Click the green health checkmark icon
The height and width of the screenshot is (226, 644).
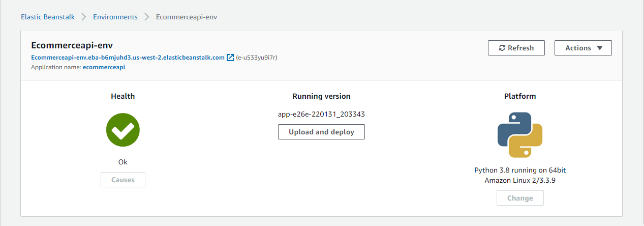click(x=123, y=129)
